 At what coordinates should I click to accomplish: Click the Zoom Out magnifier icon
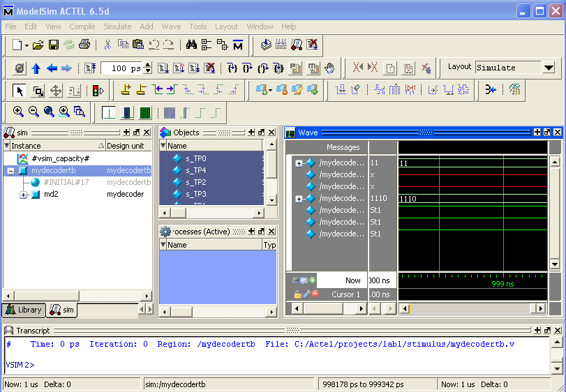click(x=33, y=112)
